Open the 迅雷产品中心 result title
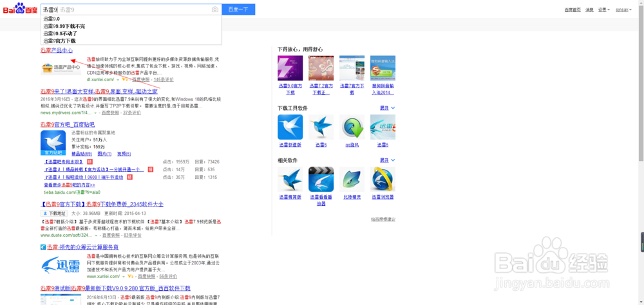This screenshot has height=305, width=644. (56, 50)
